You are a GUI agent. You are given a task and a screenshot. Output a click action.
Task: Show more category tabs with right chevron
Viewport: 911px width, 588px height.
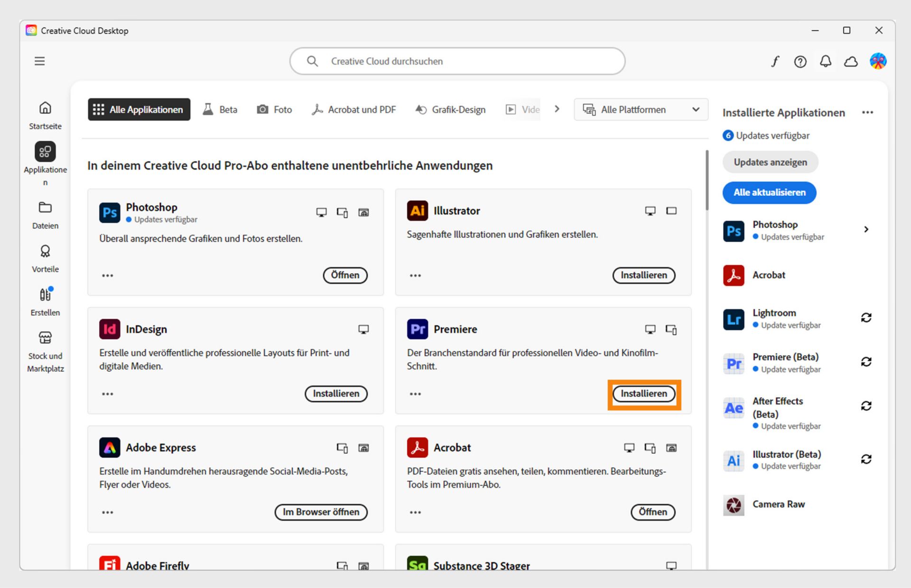coord(557,109)
